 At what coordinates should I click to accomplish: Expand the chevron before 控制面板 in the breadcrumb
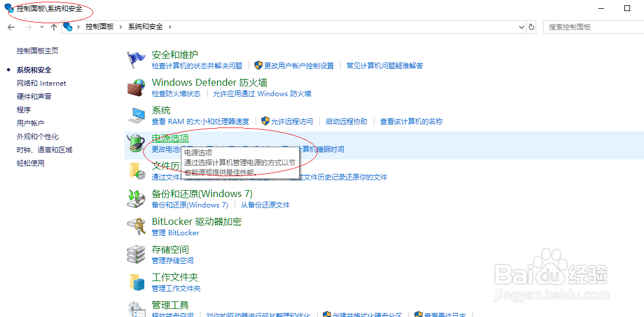tap(78, 27)
